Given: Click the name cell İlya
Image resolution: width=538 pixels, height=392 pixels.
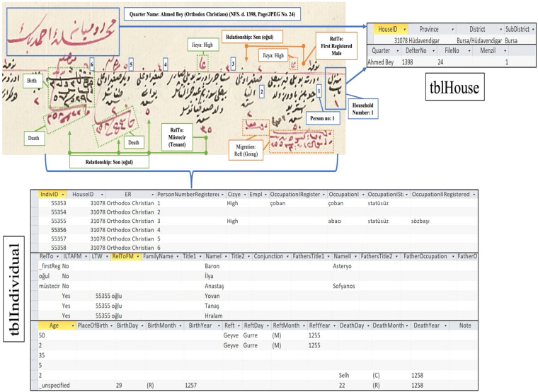Looking at the screenshot, I should (x=209, y=276).
